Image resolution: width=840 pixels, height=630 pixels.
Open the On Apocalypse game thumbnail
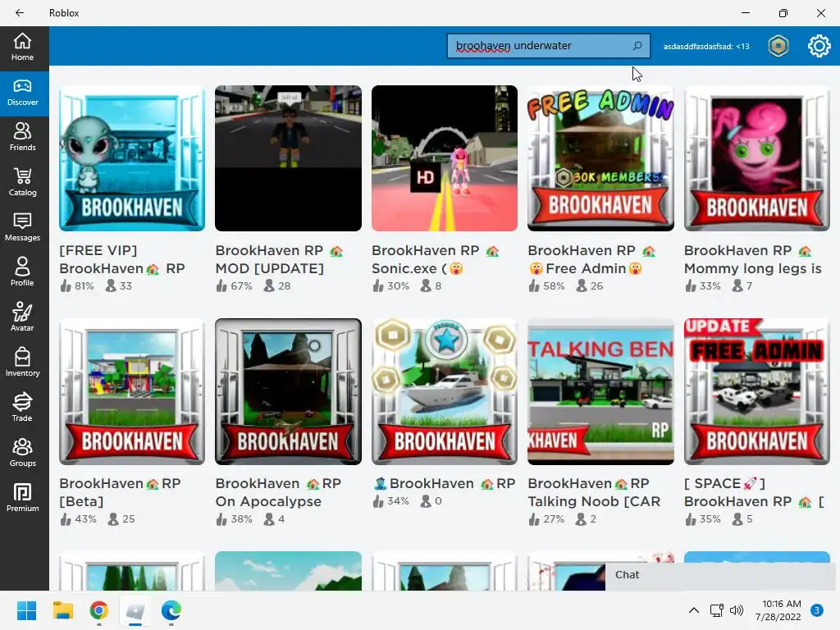click(288, 391)
